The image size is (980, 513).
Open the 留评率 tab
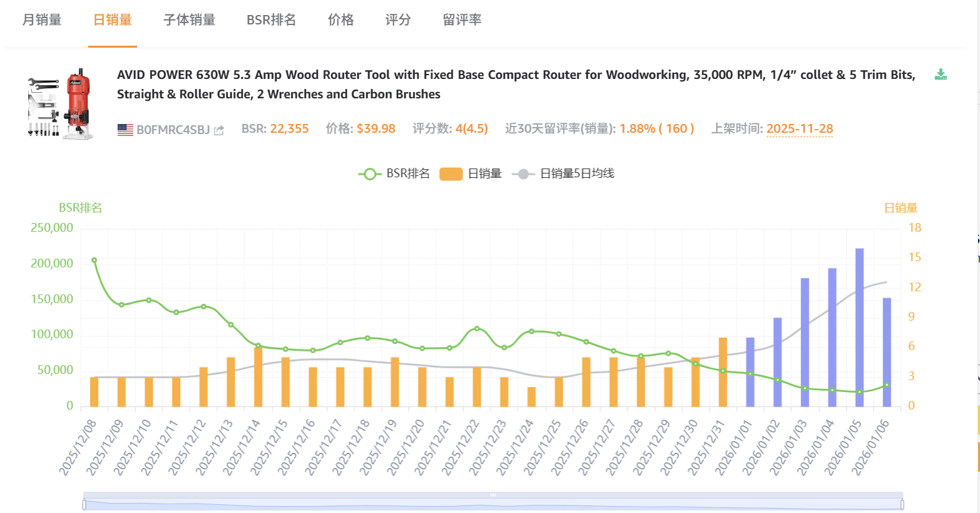click(462, 20)
